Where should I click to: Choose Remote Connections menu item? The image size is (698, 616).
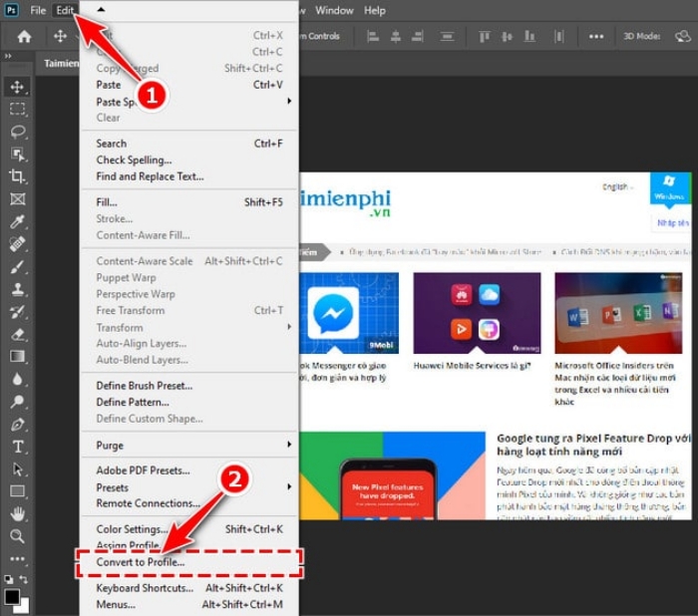(189, 503)
